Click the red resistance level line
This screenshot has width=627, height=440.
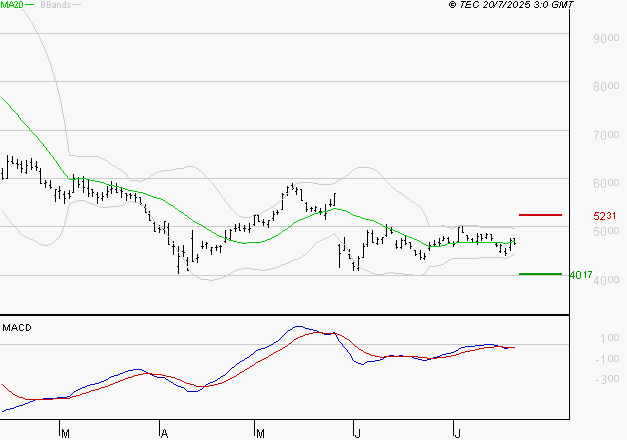[x=540, y=215]
